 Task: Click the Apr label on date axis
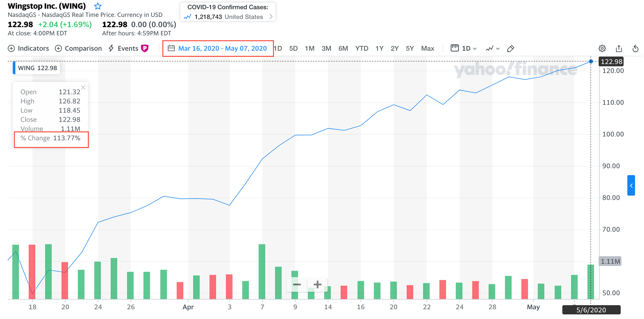coord(188,307)
